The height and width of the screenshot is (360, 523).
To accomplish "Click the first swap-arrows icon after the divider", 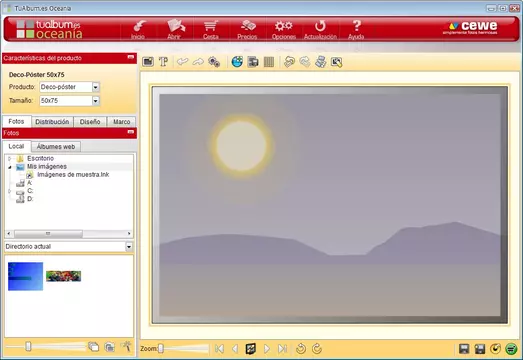I will click(290, 62).
